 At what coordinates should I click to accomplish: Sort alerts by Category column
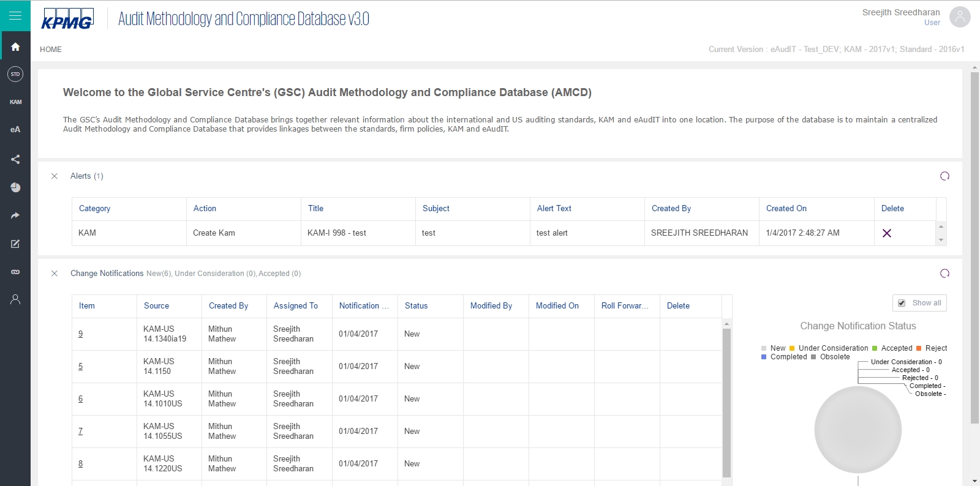(x=94, y=209)
